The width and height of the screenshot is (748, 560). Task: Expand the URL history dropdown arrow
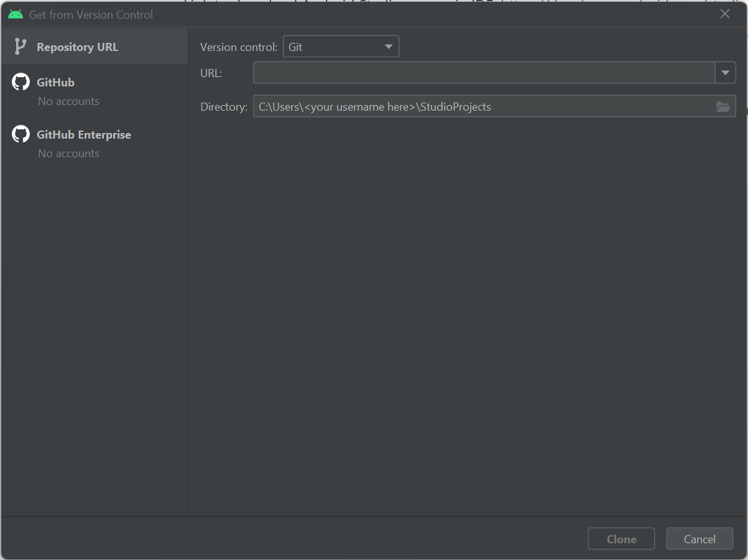[725, 73]
